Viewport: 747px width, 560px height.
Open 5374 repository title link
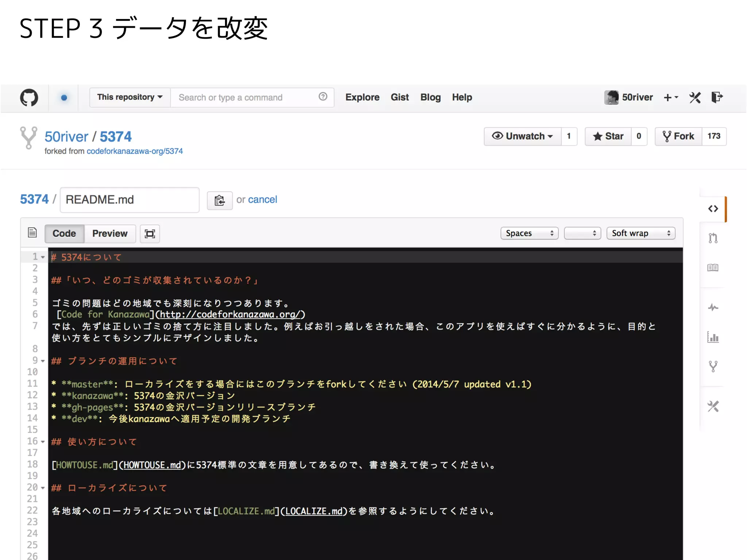(x=116, y=137)
